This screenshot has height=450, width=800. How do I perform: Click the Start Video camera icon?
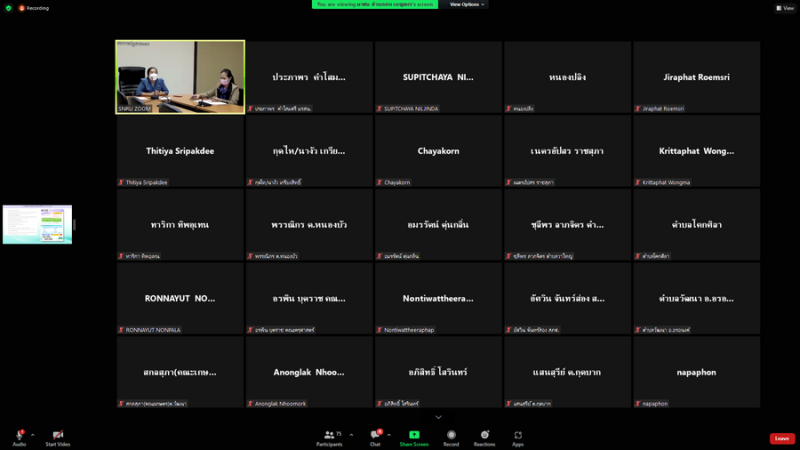click(58, 435)
